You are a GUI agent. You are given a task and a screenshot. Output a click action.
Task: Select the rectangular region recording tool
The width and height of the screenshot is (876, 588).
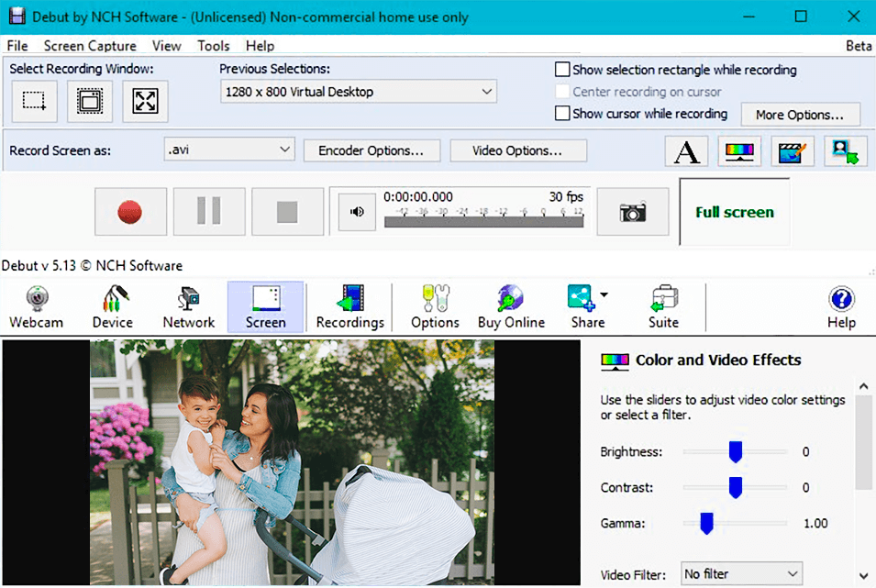tap(34, 101)
